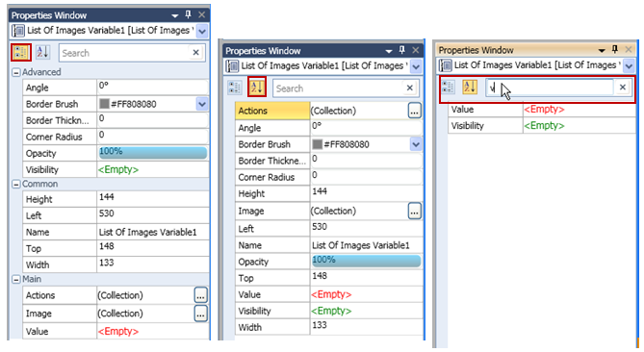Select Alphabetical sort icon in right panel
The image size is (644, 352).
click(x=470, y=87)
